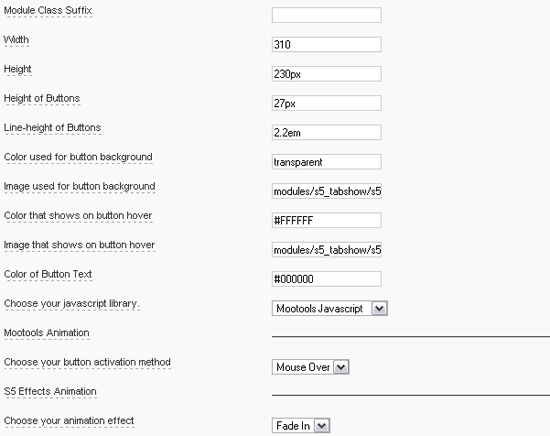Click the Choose your animation effect label

(x=69, y=421)
